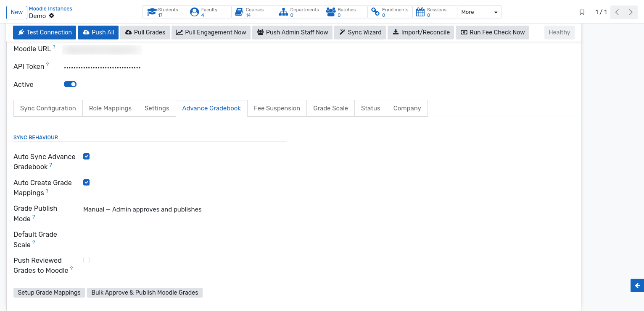Open the Fee Suspension tab
644x311 pixels.
[x=277, y=108]
